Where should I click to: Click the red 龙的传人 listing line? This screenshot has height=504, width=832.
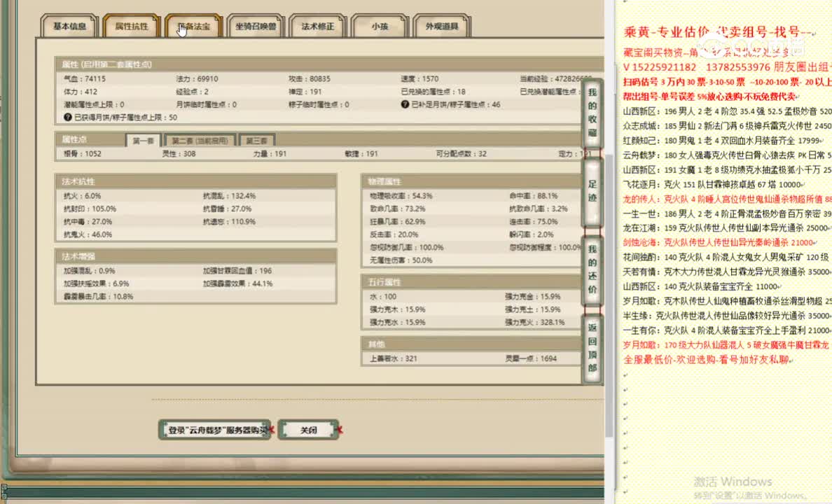pyautogui.click(x=727, y=199)
